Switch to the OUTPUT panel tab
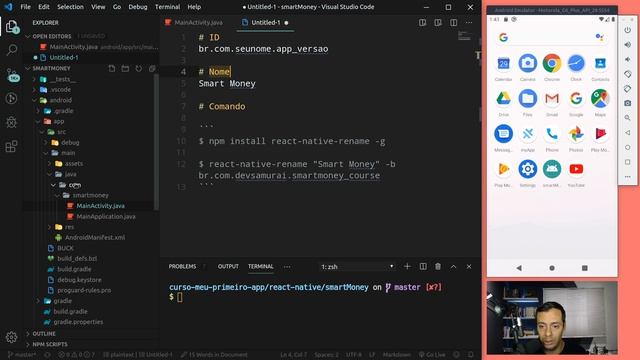 pos(228,267)
